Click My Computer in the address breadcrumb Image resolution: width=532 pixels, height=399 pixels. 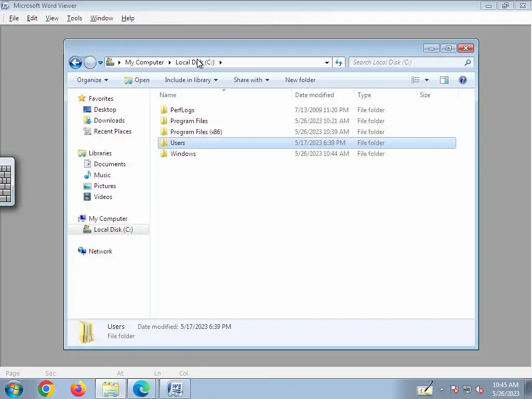pyautogui.click(x=144, y=62)
